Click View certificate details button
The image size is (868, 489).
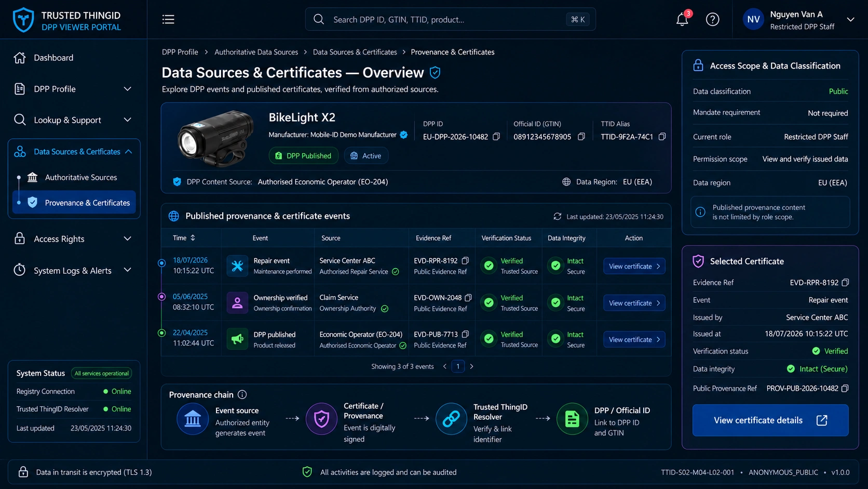click(770, 420)
